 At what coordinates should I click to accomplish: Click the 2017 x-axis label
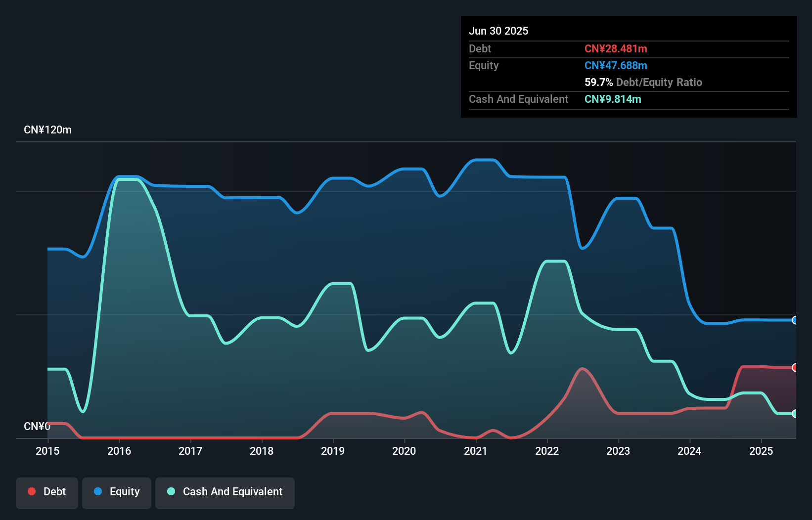190,451
